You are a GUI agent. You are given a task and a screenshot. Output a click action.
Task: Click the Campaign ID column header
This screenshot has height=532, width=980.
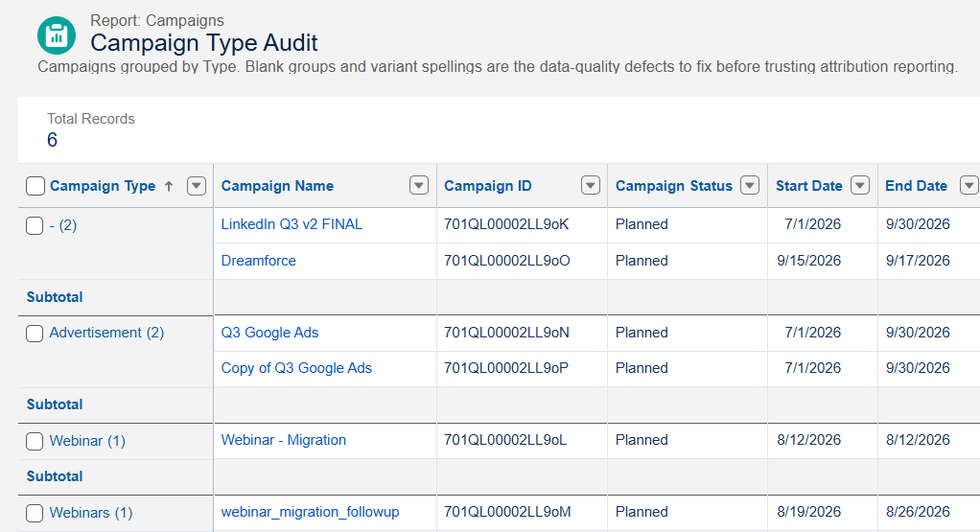coord(488,186)
